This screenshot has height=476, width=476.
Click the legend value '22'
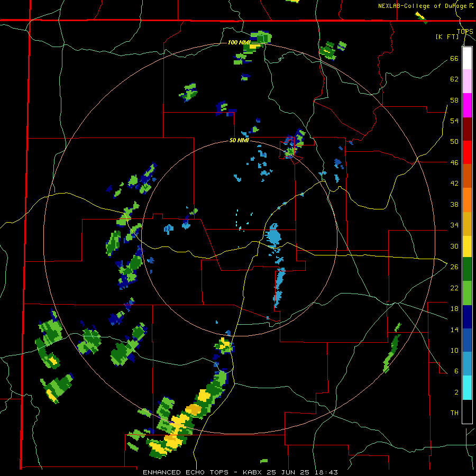[x=454, y=288]
